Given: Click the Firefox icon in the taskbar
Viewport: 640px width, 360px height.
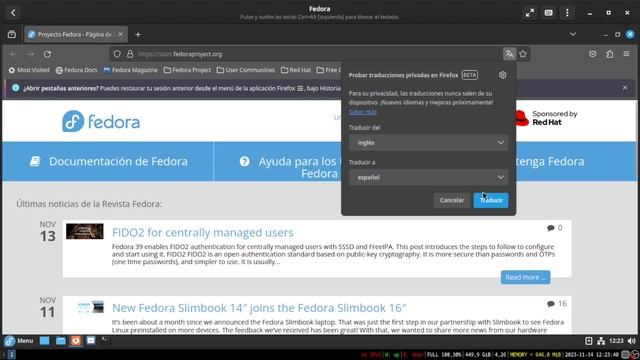Looking at the screenshot, I should tap(76, 340).
